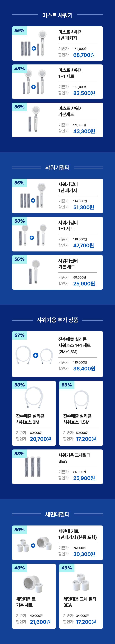Click the 세면대키트 기본 세트 title
Viewport: 115px width, 644px height.
click(x=26, y=602)
